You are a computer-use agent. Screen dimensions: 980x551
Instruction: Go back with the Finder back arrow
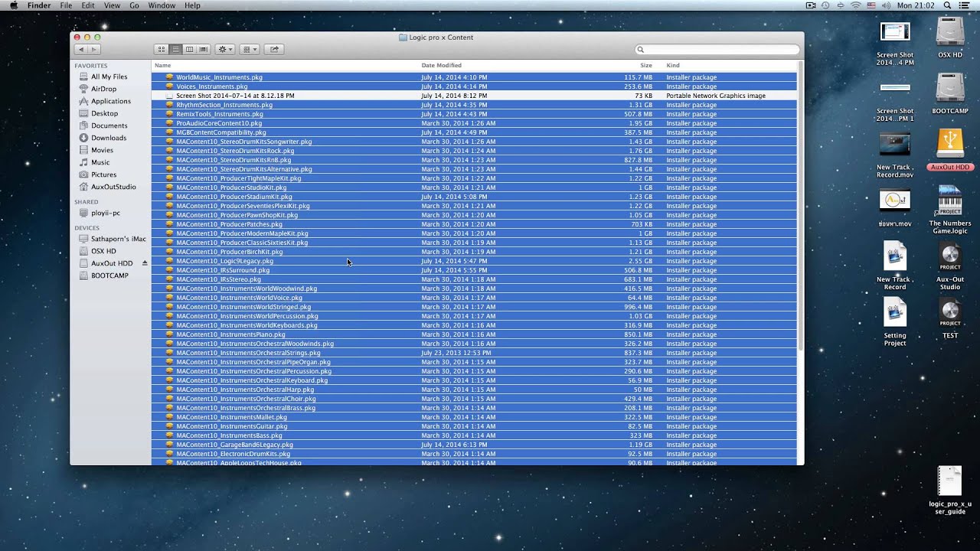tap(80, 49)
